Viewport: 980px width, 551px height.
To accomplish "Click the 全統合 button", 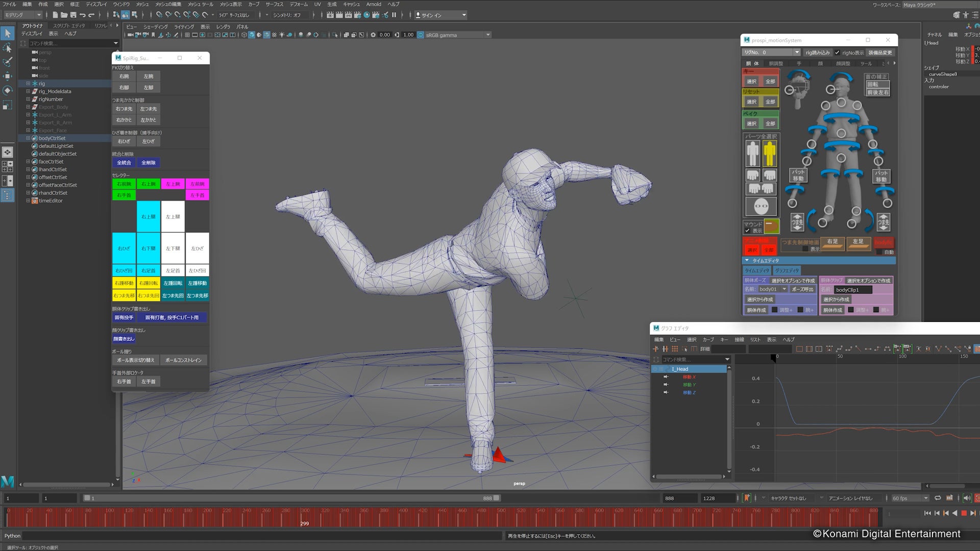I will [124, 162].
